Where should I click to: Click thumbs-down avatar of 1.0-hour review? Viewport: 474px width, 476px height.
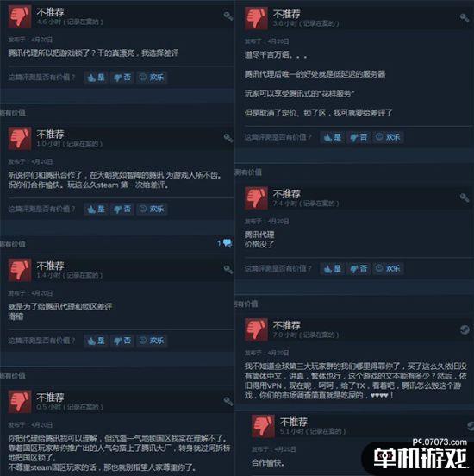[x=20, y=139]
